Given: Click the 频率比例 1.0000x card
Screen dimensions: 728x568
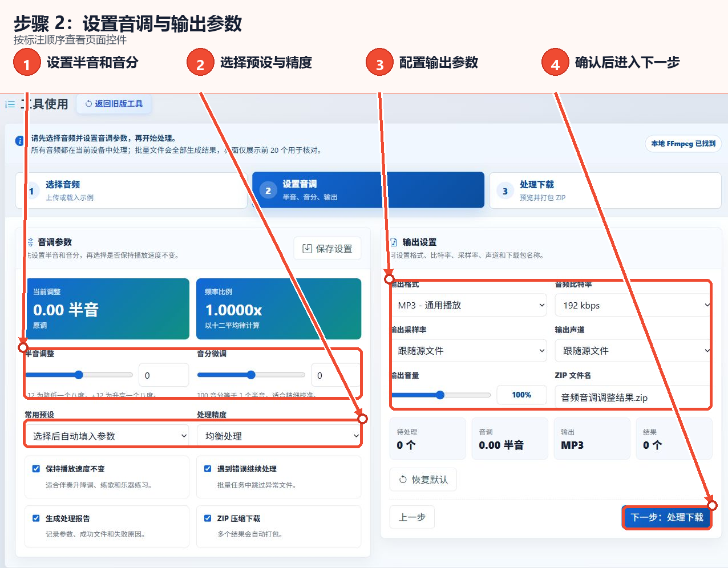Looking at the screenshot, I should pos(279,309).
